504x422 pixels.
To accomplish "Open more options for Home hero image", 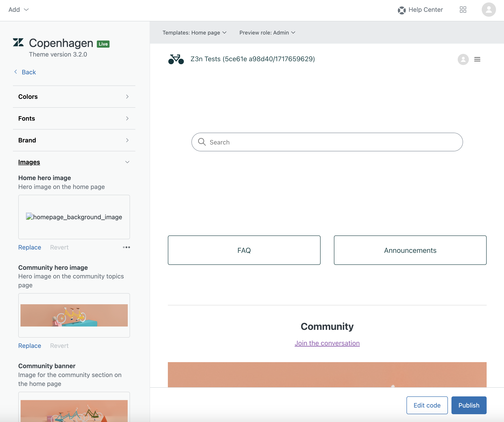I will (x=126, y=247).
